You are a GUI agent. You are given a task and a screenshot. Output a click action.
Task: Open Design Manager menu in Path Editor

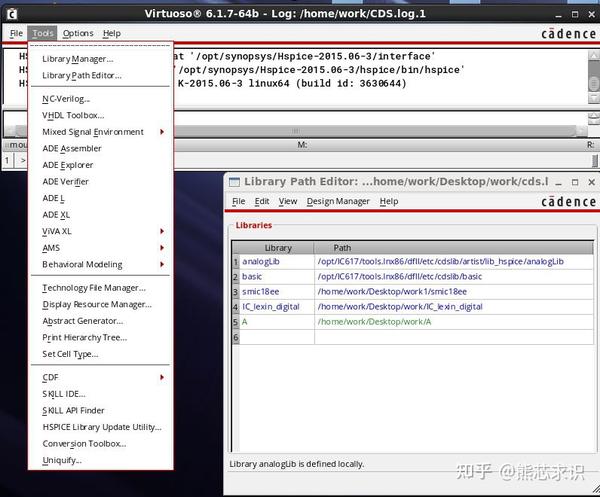[x=338, y=201]
